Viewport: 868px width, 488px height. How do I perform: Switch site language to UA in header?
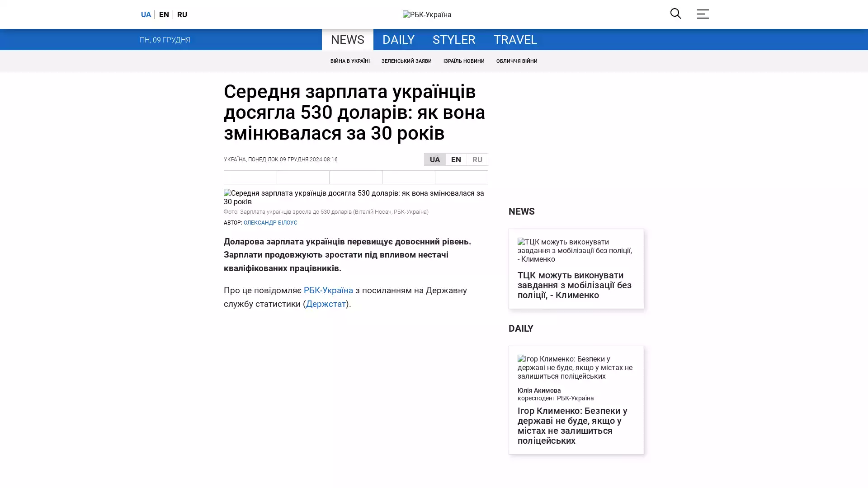(146, 14)
